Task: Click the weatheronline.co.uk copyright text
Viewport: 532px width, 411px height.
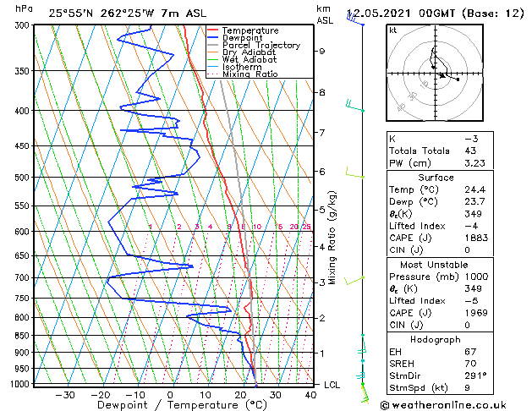Action: coord(443,405)
